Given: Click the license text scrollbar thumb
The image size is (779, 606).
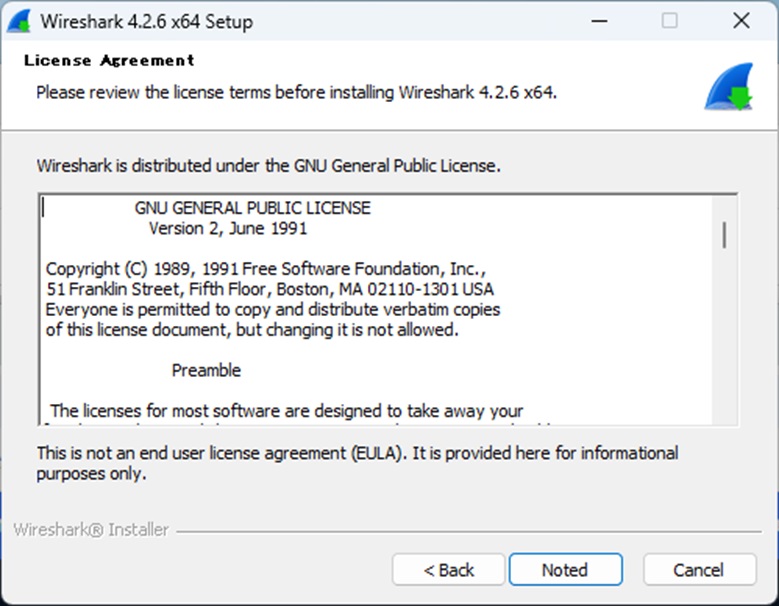Looking at the screenshot, I should (723, 235).
